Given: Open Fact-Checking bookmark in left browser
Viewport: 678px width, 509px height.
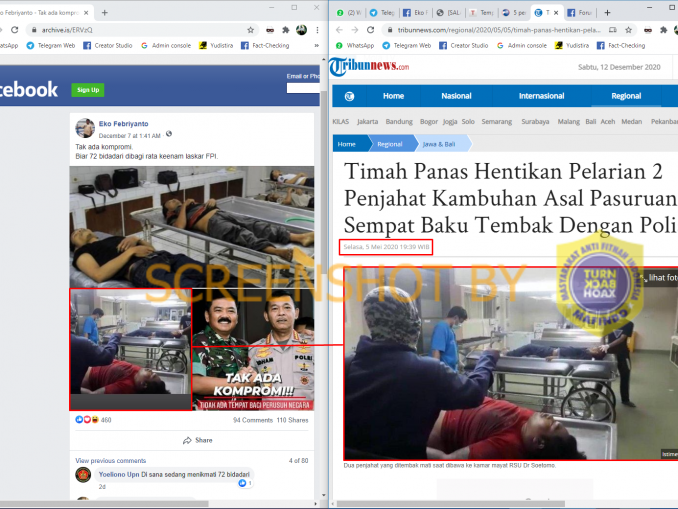Looking at the screenshot, I should click(265, 45).
